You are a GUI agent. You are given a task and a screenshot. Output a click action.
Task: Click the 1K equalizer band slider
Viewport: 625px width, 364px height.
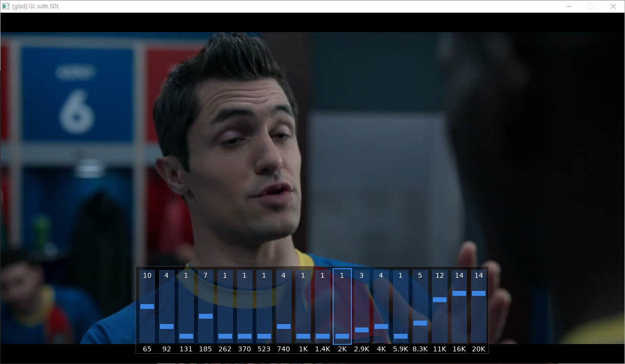pos(303,307)
